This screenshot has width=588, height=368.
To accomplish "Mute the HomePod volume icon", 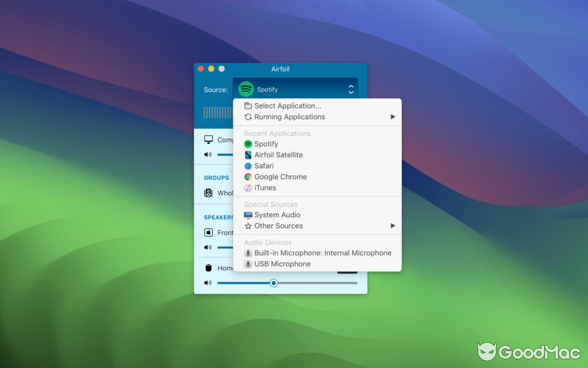I will 207,283.
